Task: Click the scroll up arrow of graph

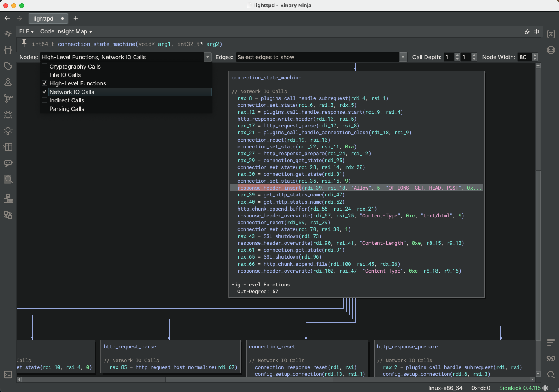Action: (x=538, y=65)
